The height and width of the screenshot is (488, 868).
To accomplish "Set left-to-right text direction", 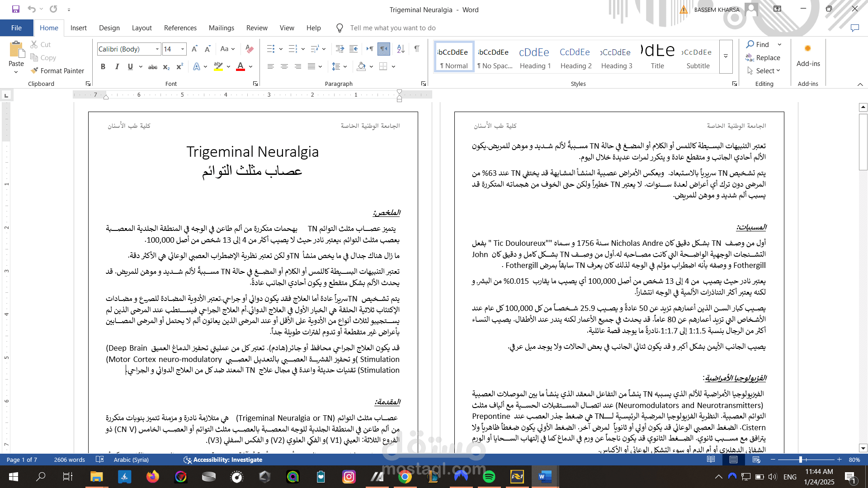I will click(370, 49).
